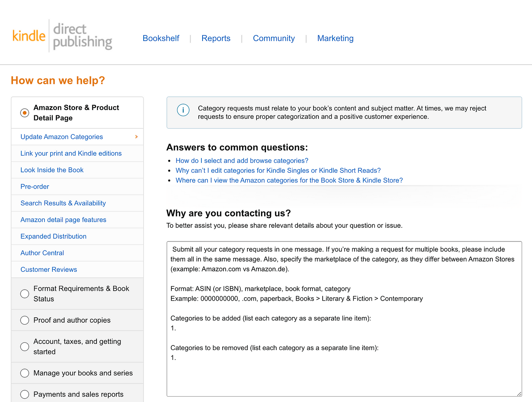The image size is (532, 402).
Task: Click the 'How can we help?' heading
Action: pos(58,80)
